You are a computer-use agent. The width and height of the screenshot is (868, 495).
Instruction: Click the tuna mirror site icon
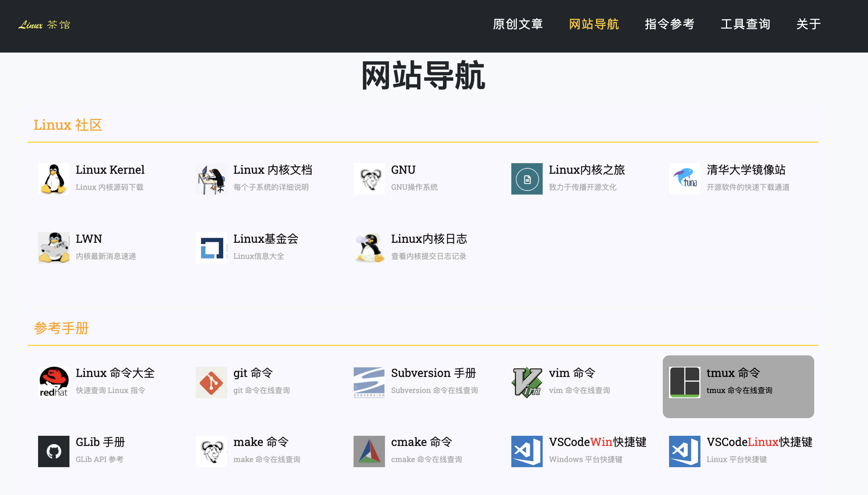pos(684,179)
